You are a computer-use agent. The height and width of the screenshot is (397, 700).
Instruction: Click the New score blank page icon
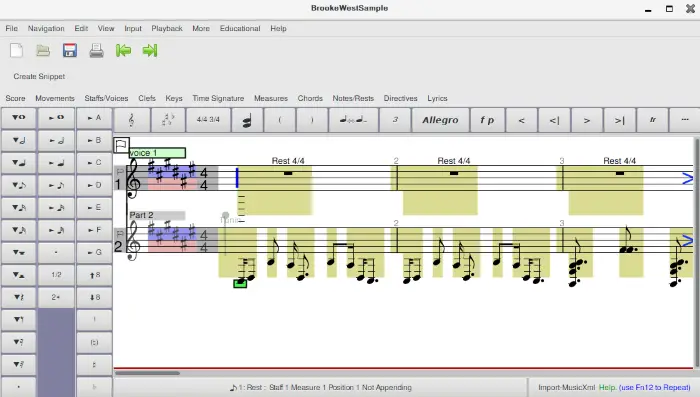(x=17, y=50)
